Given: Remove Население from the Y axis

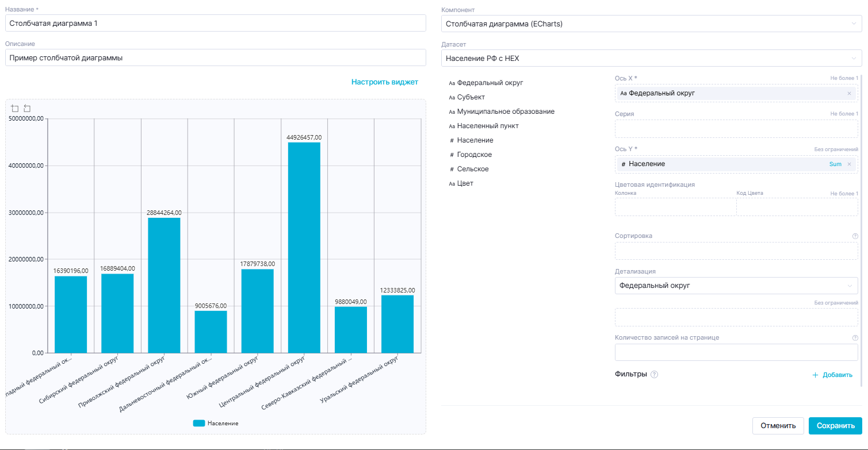Looking at the screenshot, I should point(849,164).
